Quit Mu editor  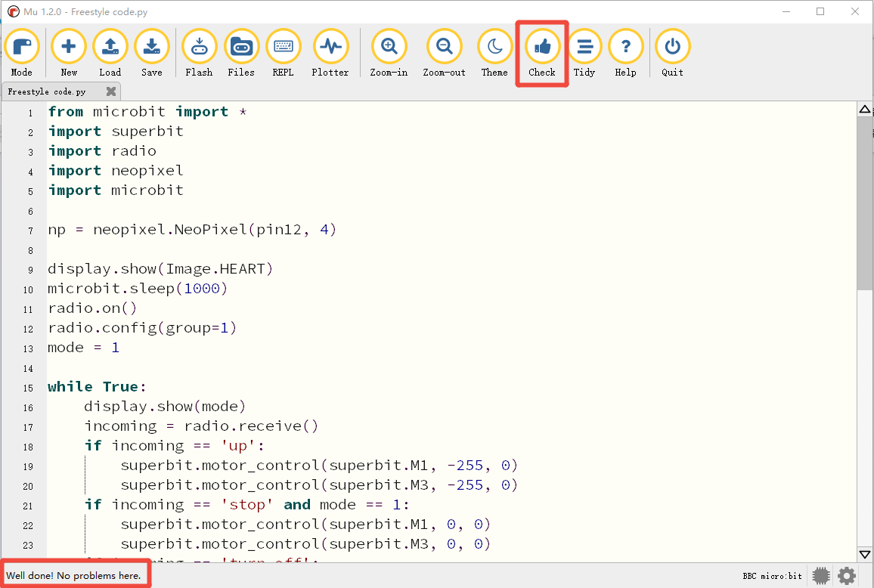pyautogui.click(x=672, y=53)
